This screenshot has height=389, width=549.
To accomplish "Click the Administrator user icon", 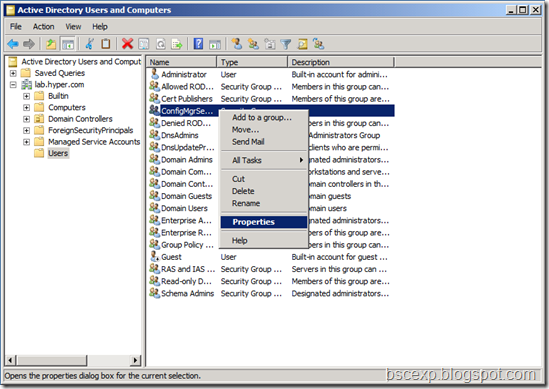I will [x=154, y=74].
